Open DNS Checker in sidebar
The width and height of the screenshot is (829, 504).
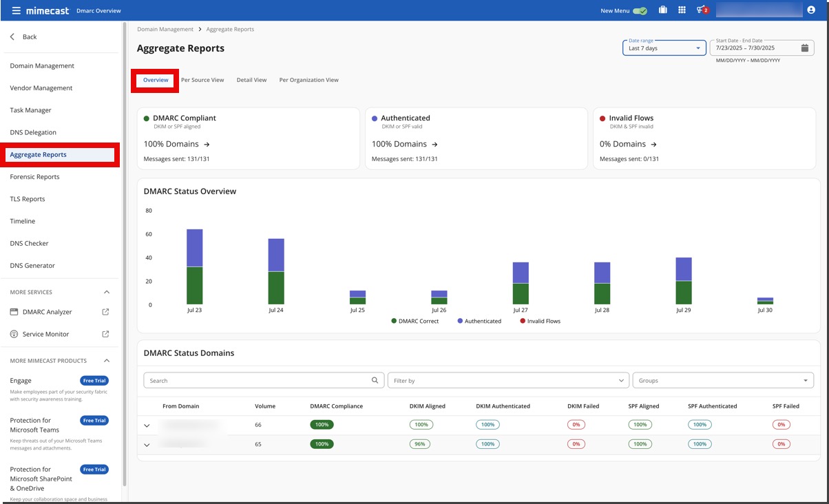pyautogui.click(x=30, y=243)
